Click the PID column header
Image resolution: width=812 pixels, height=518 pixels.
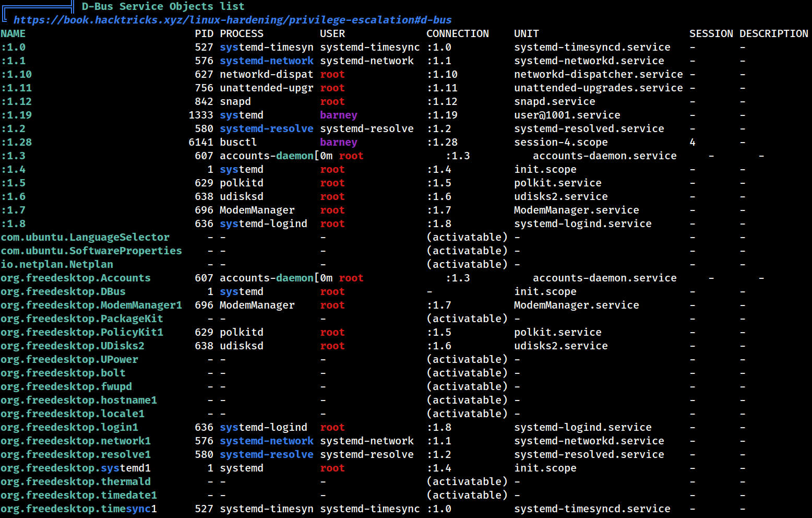point(204,33)
